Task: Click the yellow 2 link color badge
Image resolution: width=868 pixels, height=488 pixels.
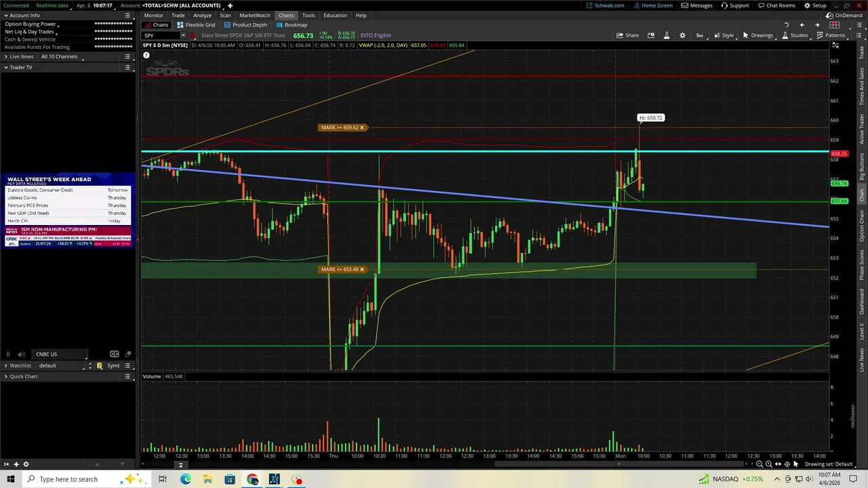Action: 99,365
